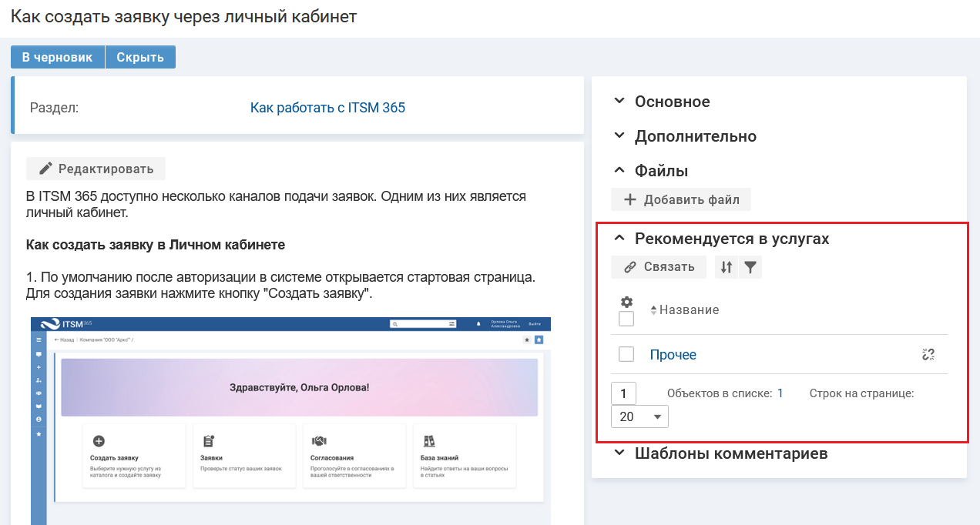The image size is (980, 525).
Task: Click the page number field showing 1
Action: point(623,393)
